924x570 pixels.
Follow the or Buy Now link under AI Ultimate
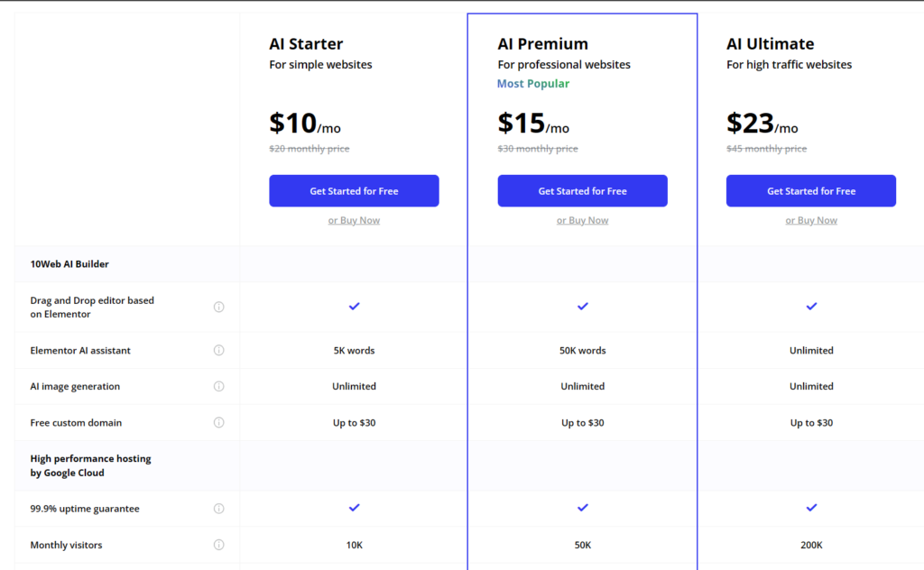[x=811, y=220]
